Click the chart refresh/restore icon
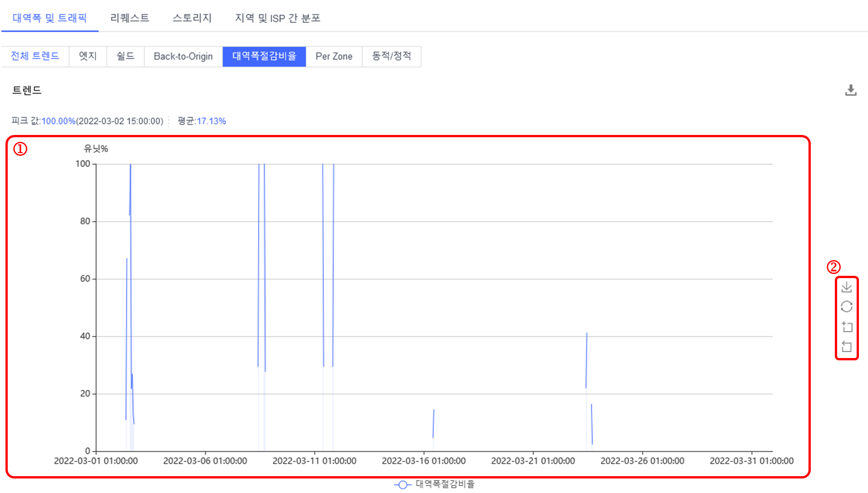Viewport: 868px width, 493px height. (x=846, y=307)
